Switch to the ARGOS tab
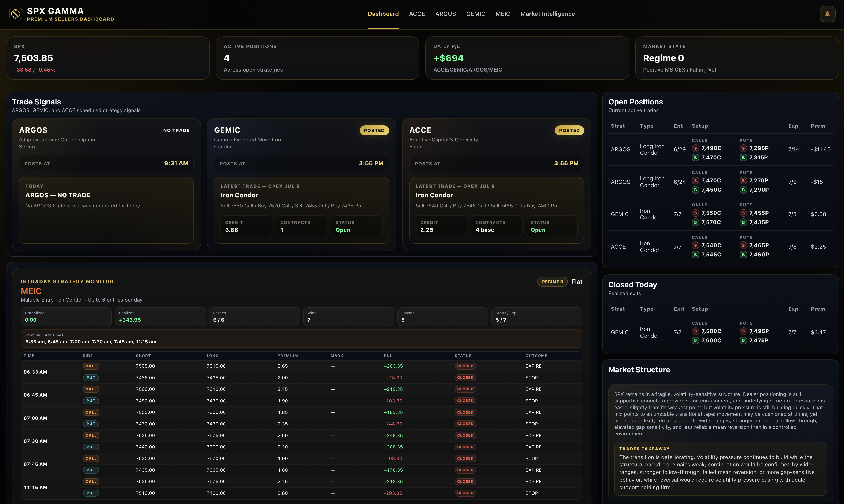Image resolution: width=844 pixels, height=504 pixels. (445, 14)
